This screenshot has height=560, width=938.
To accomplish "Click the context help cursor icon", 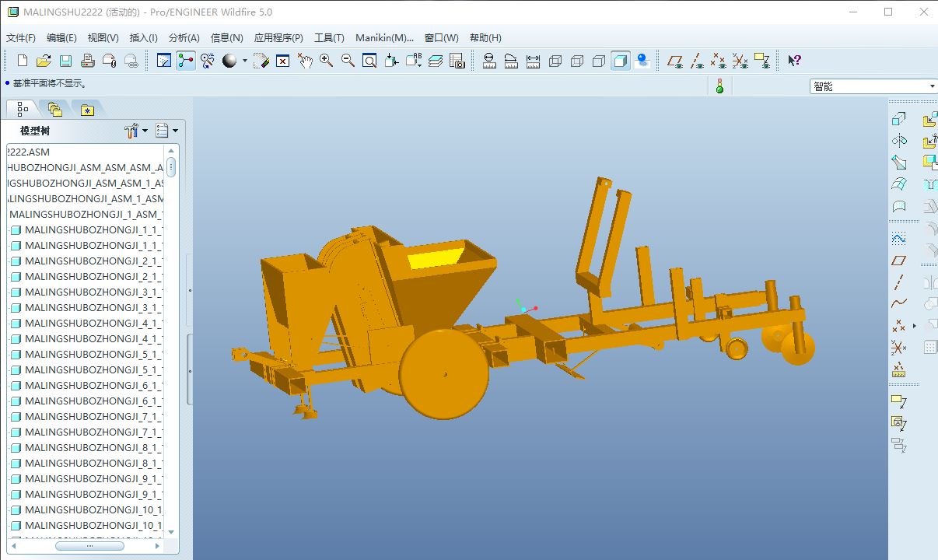I will click(x=794, y=61).
